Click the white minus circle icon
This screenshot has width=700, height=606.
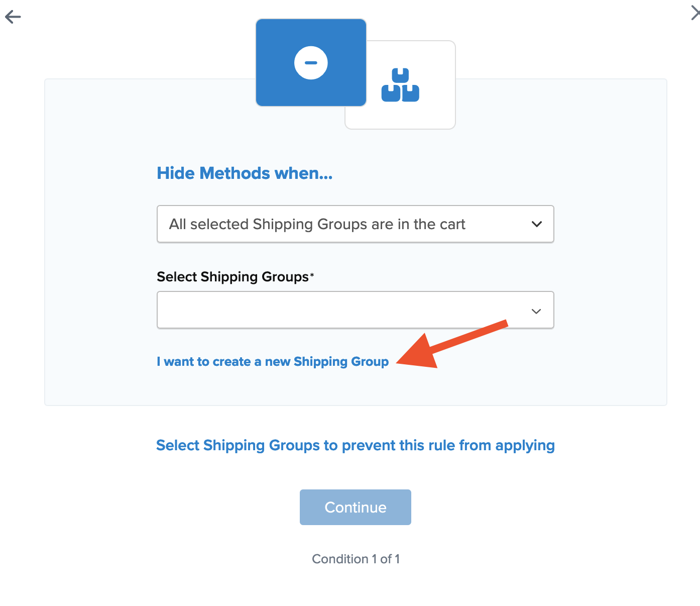pyautogui.click(x=311, y=63)
